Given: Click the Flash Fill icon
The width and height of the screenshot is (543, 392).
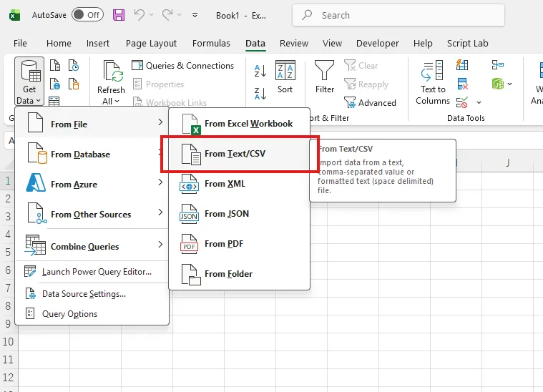Looking at the screenshot, I should (462, 65).
